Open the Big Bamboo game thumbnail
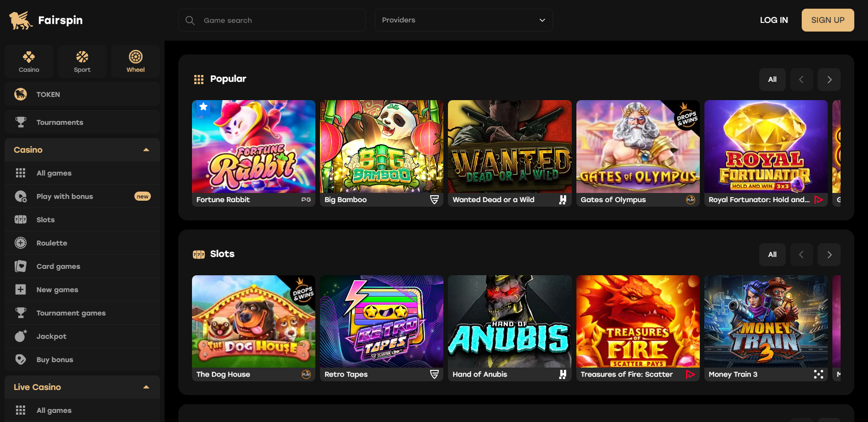Screen dimensions: 868x422 pos(382,146)
